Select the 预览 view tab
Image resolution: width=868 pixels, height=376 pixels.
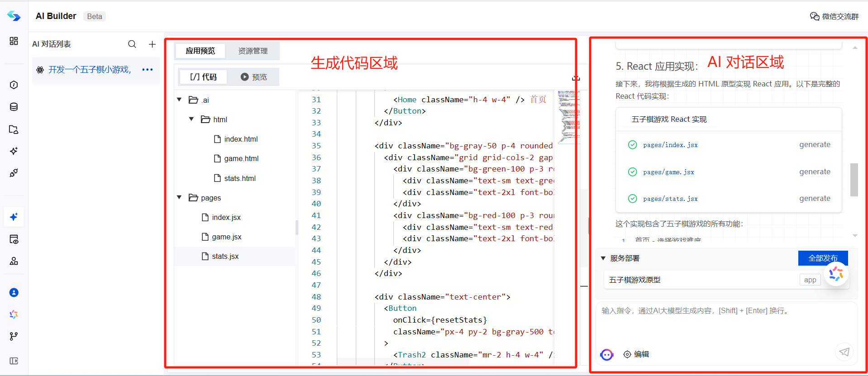point(253,77)
